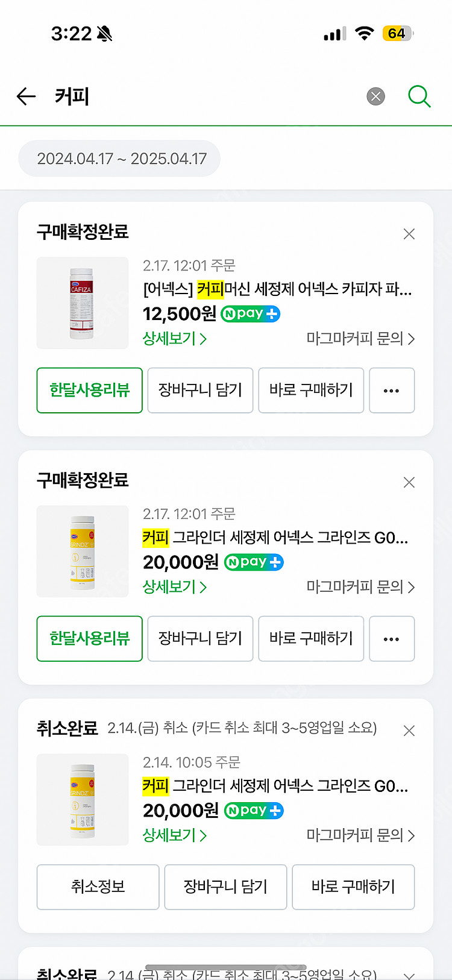This screenshot has width=452, height=980.
Task: Open 마그마커피 문의 for the Cafiza order
Action: (360, 339)
